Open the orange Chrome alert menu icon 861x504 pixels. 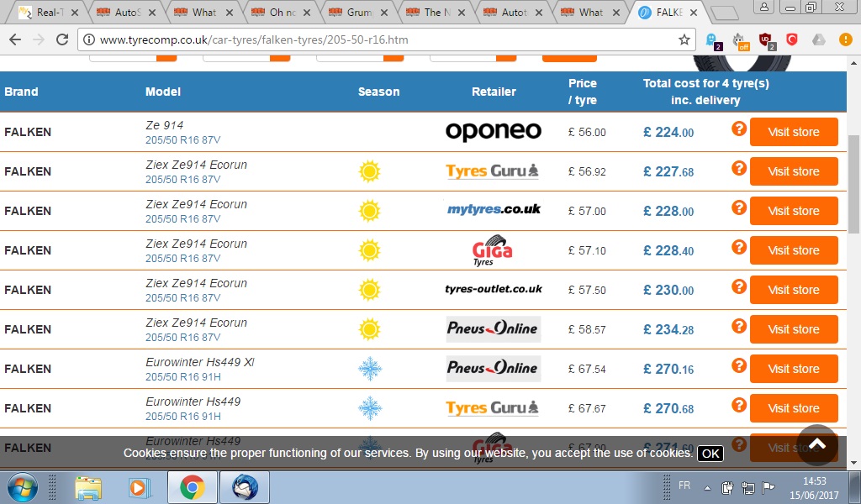point(845,39)
